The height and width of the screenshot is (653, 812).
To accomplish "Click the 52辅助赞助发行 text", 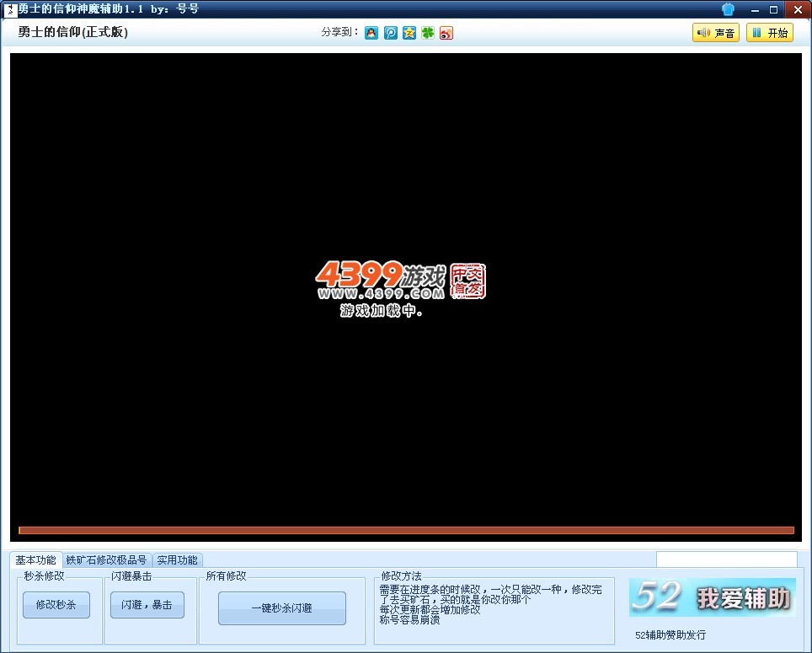I will coord(670,634).
